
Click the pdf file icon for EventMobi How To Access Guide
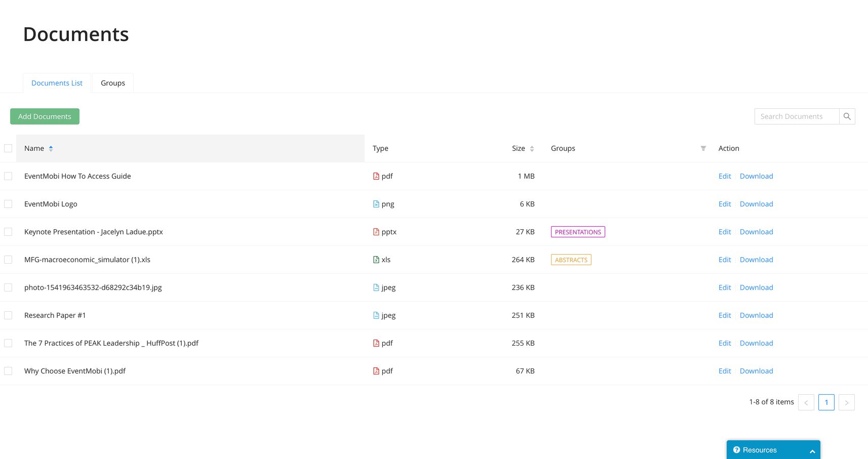(x=376, y=176)
